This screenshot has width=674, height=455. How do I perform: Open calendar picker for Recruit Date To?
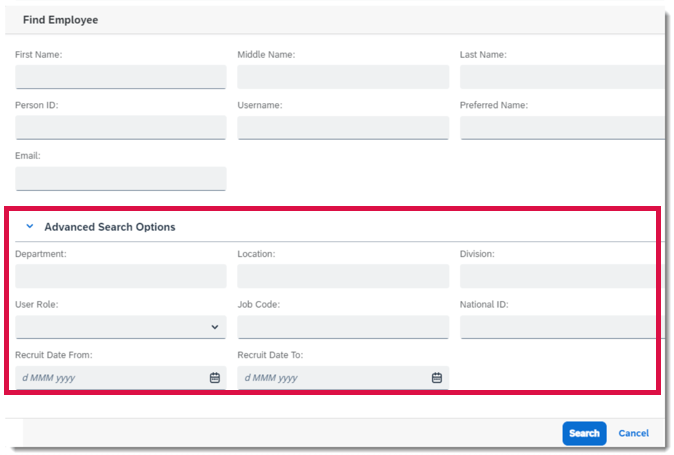[x=436, y=378]
